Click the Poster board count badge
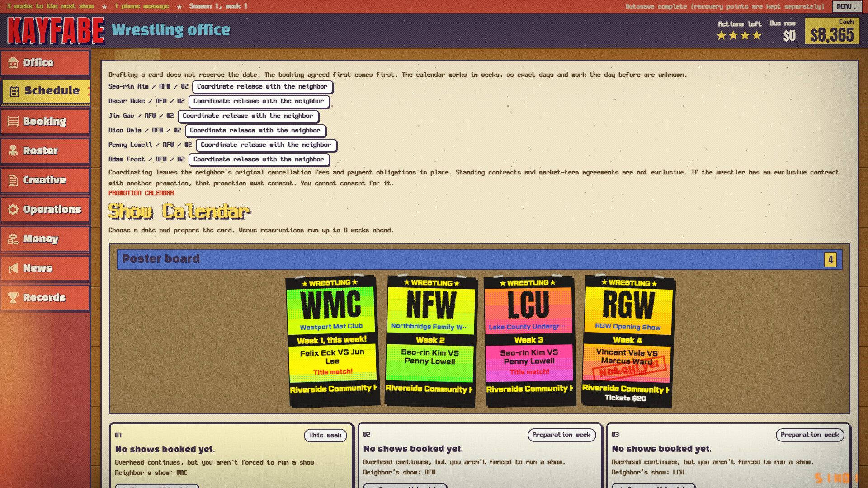Screen dimensions: 868x488 (x=830, y=260)
